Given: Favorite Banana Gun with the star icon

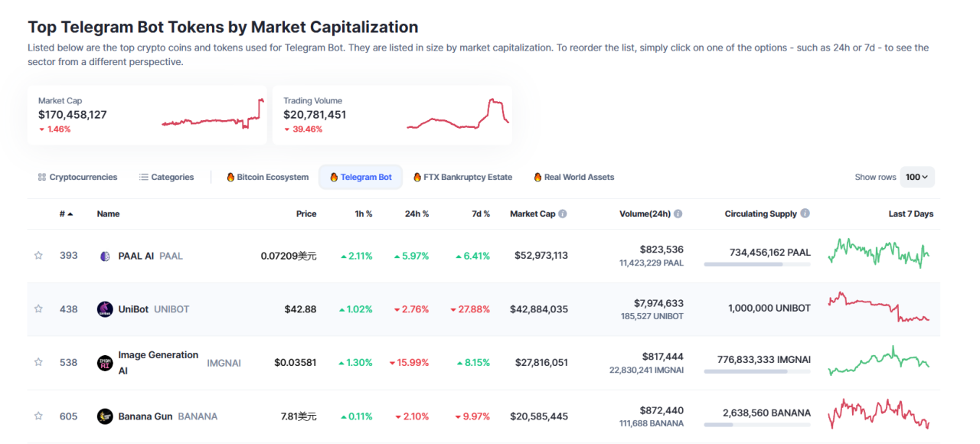Looking at the screenshot, I should pos(38,416).
